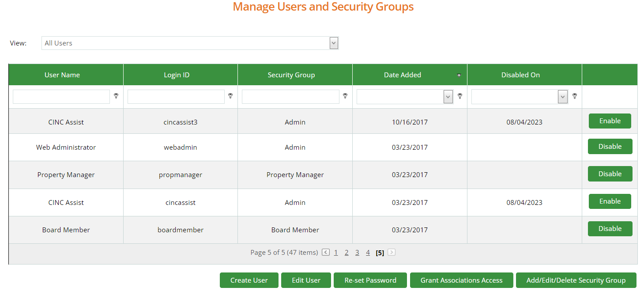Click the boardmember login ID cell
Screen dimensions: 644x295
pos(181,230)
